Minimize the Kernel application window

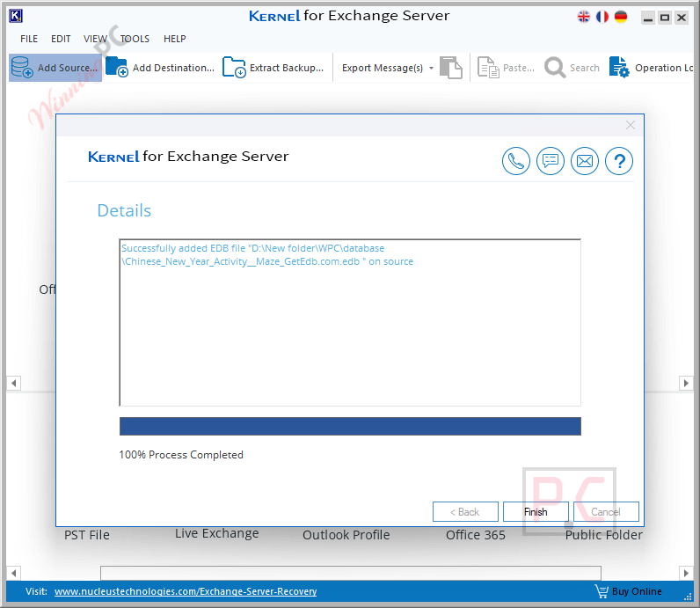[648, 18]
